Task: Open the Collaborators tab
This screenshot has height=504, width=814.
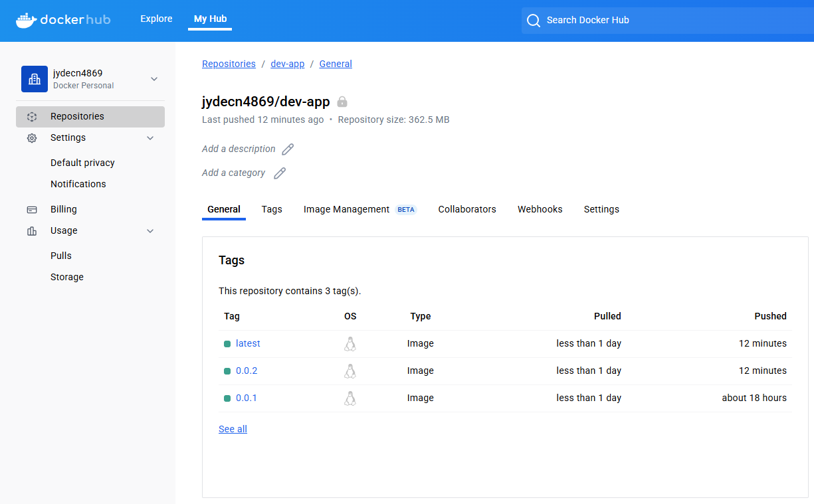Action: [x=467, y=209]
